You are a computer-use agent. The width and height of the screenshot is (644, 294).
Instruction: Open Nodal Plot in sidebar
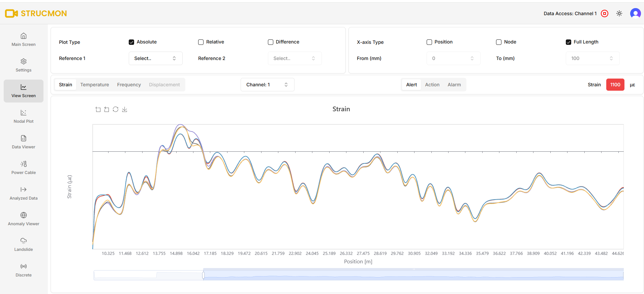click(24, 117)
